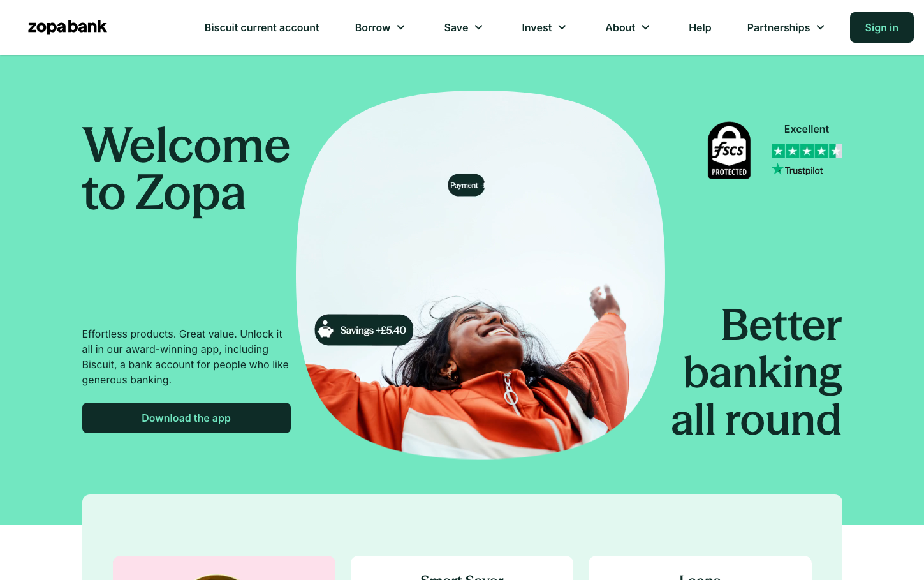Image resolution: width=924 pixels, height=580 pixels.
Task: Click Download the app button
Action: pos(186,418)
